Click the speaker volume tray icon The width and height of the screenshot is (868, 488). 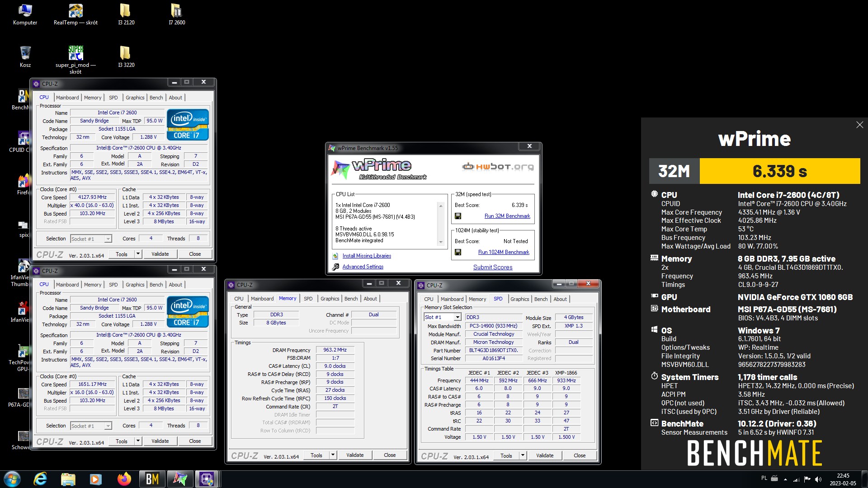819,479
